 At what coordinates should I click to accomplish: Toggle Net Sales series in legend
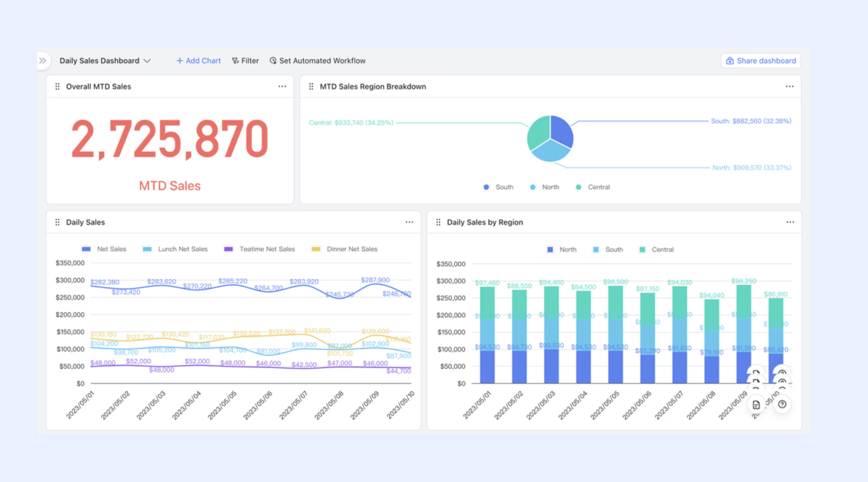[104, 249]
